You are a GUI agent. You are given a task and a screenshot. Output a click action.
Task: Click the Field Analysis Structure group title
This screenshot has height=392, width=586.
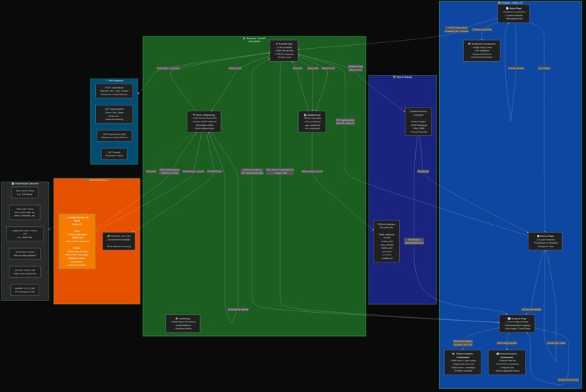pyautogui.click(x=25, y=183)
